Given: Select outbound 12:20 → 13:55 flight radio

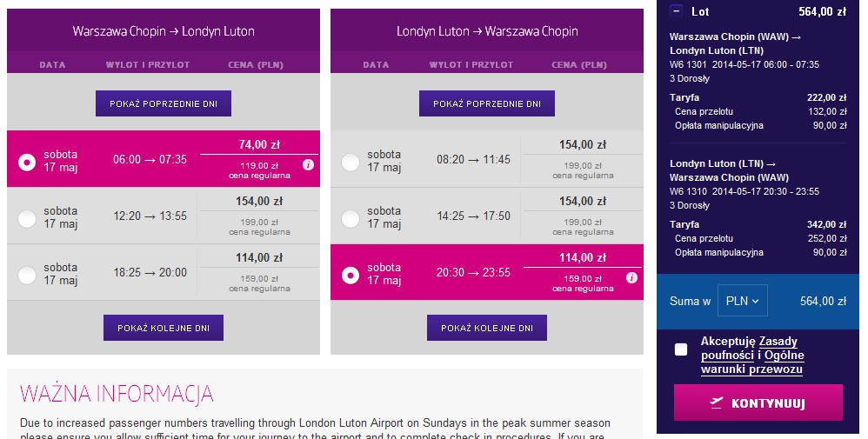Looking at the screenshot, I should [x=27, y=219].
